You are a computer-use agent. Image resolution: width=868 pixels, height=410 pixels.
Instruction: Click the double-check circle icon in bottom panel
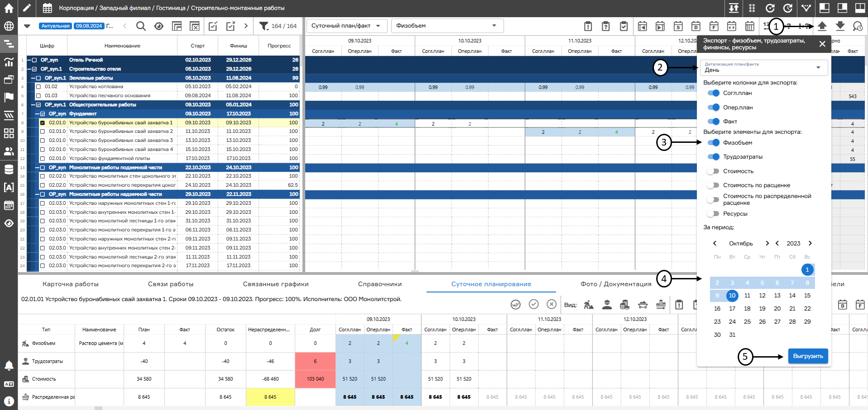tap(515, 304)
